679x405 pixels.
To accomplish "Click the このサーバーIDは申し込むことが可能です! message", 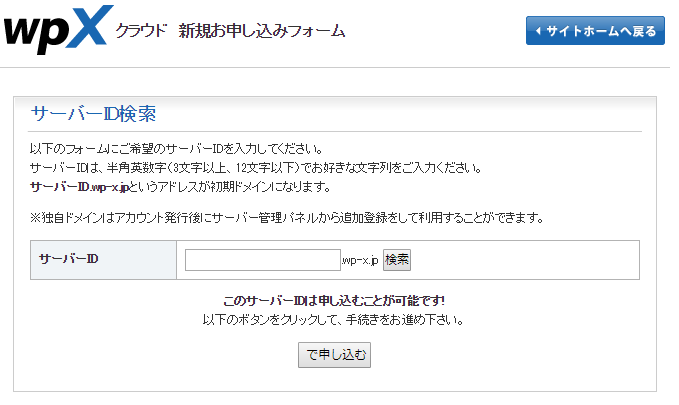I will [x=334, y=301].
